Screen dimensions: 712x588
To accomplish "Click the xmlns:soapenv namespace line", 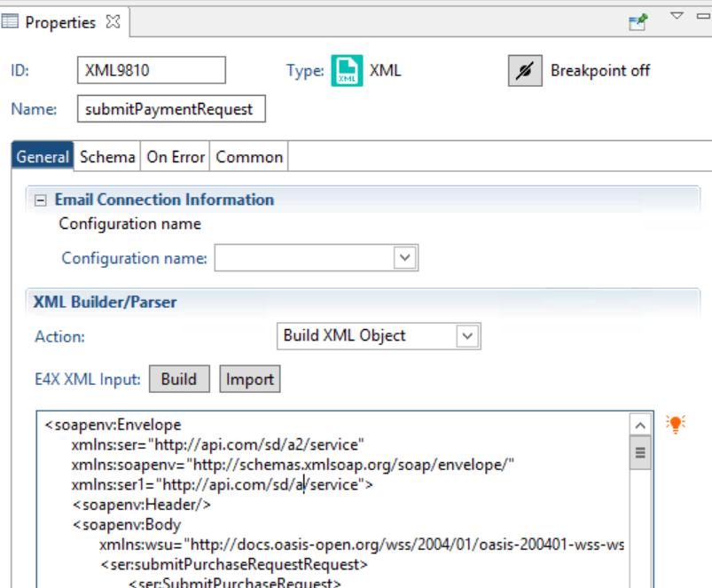I will coord(293,465).
